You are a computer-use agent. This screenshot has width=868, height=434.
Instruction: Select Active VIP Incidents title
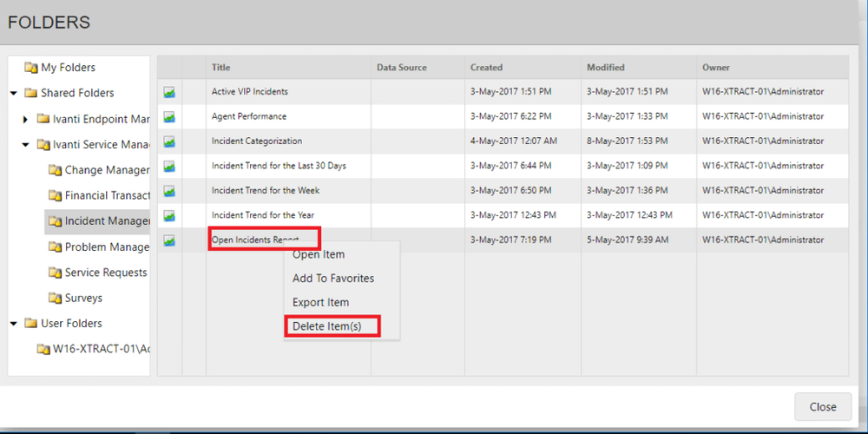pyautogui.click(x=250, y=92)
